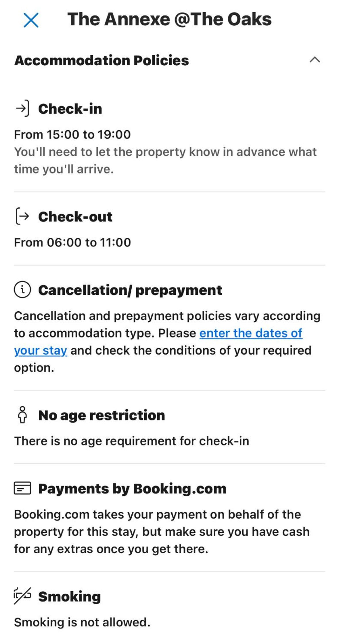Open the 'enter the dates of' link
Image resolution: width=339 pixels, height=644 pixels.
tap(251, 333)
